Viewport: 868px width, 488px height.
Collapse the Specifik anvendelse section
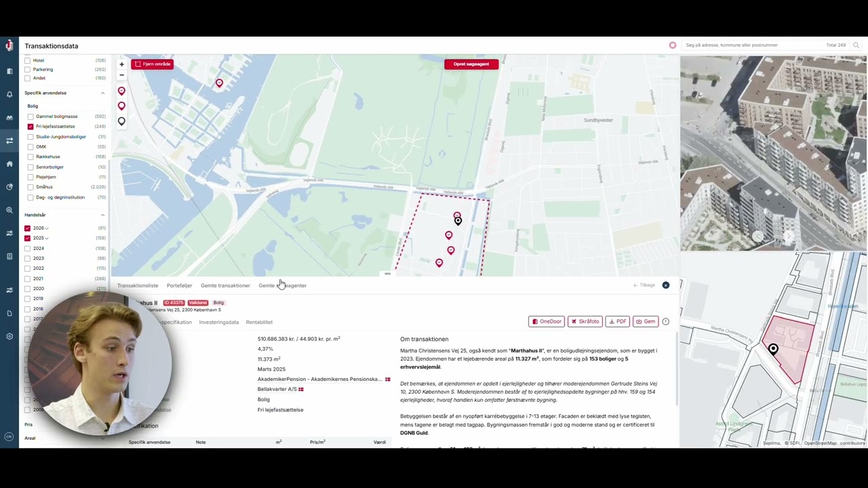point(102,93)
